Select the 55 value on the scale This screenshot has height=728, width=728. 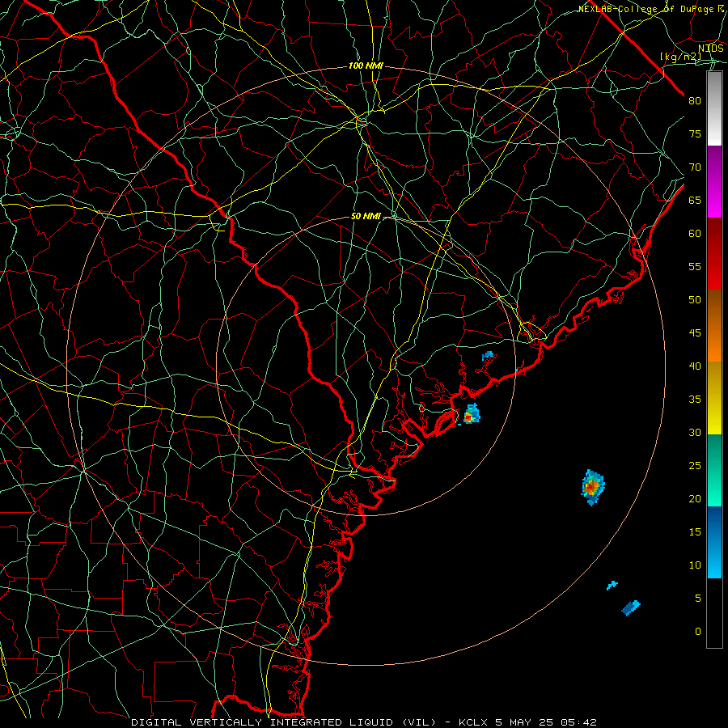695,267
